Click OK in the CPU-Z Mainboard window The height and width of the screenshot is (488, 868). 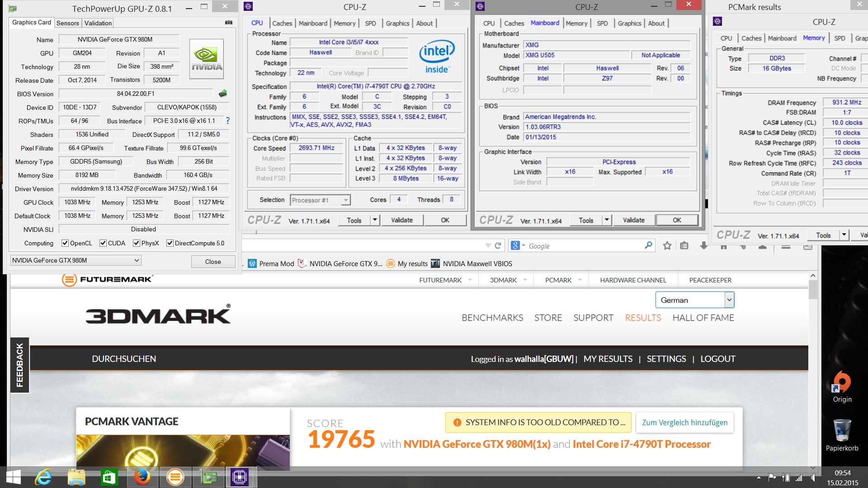(x=677, y=220)
